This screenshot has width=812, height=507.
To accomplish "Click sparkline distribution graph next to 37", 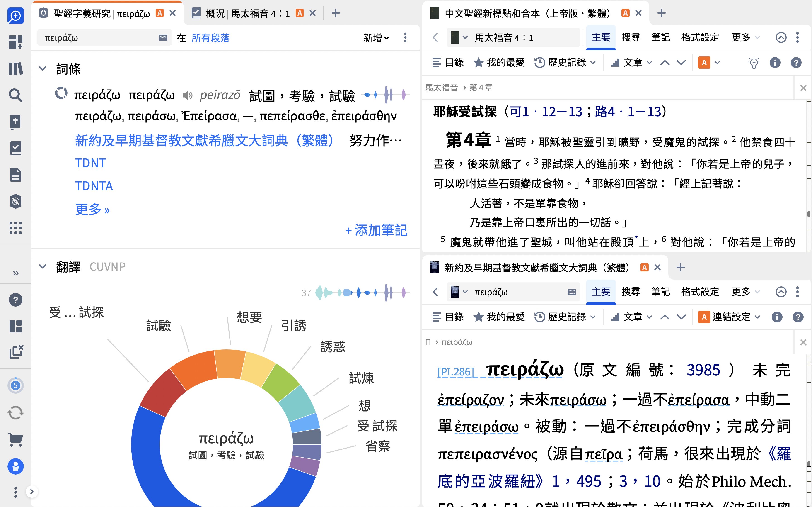I will pyautogui.click(x=362, y=293).
